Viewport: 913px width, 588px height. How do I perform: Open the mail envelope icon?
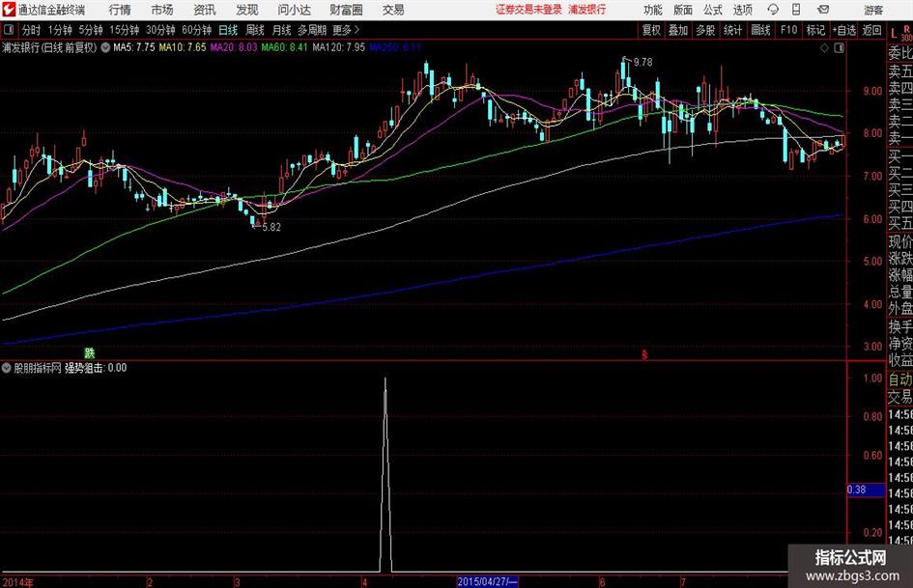[823, 10]
